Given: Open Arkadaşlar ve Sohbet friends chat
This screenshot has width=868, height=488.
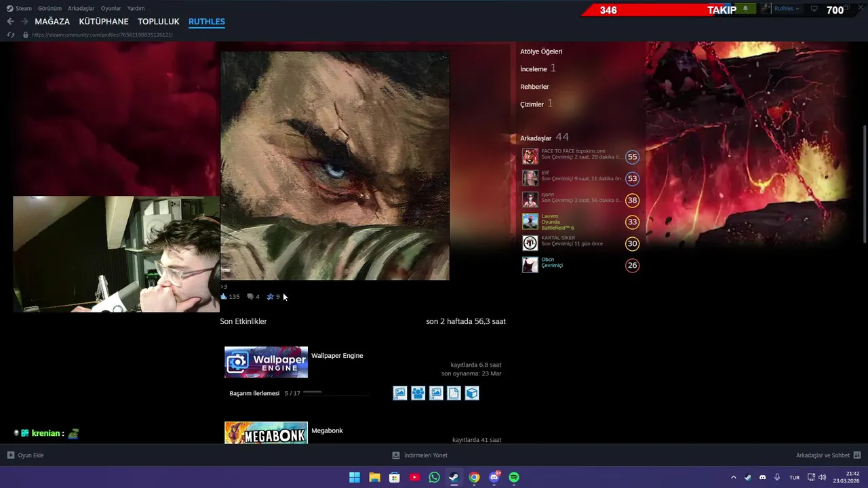Looking at the screenshot, I should tap(829, 455).
